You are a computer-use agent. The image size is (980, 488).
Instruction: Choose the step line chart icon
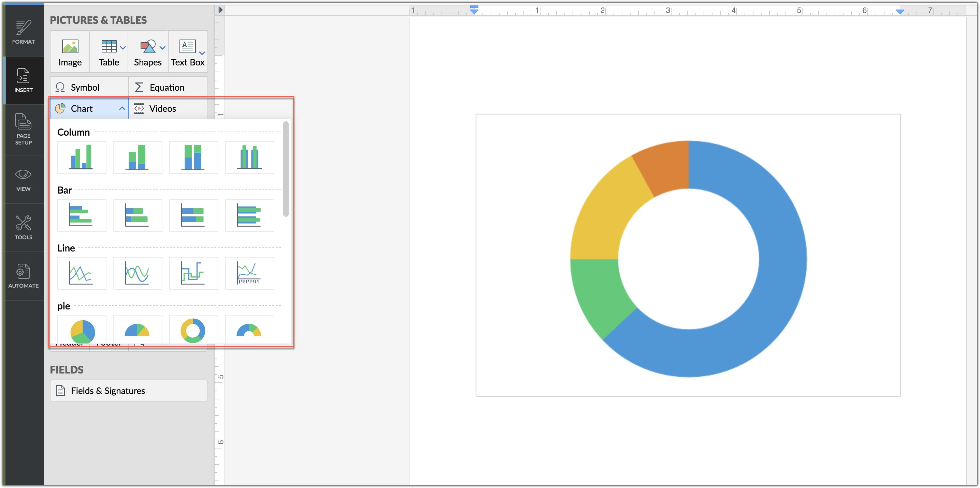point(193,273)
